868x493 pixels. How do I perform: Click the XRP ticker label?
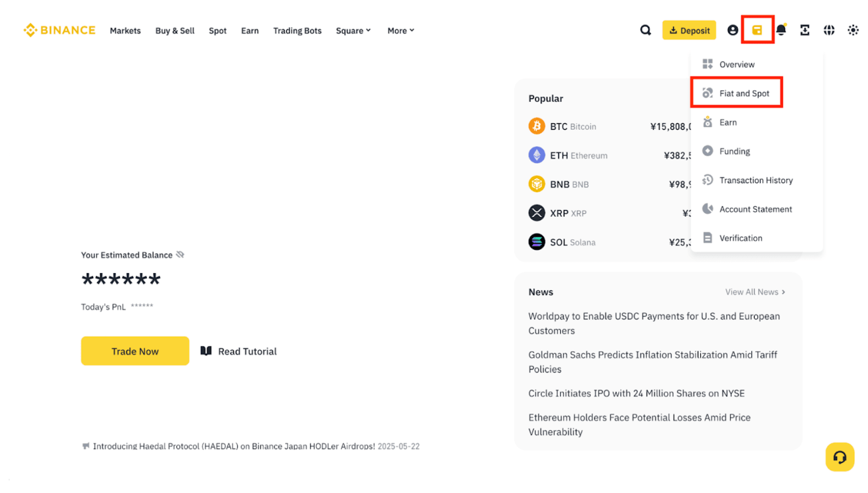[x=559, y=213]
